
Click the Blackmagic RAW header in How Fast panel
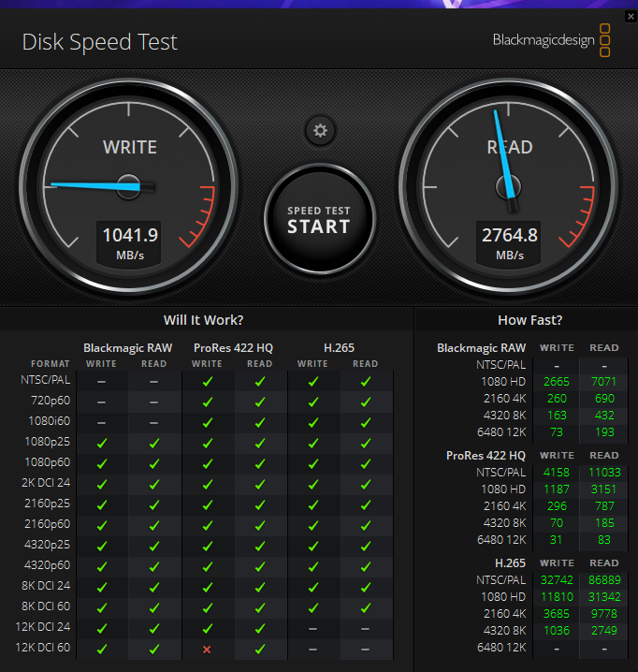481,348
